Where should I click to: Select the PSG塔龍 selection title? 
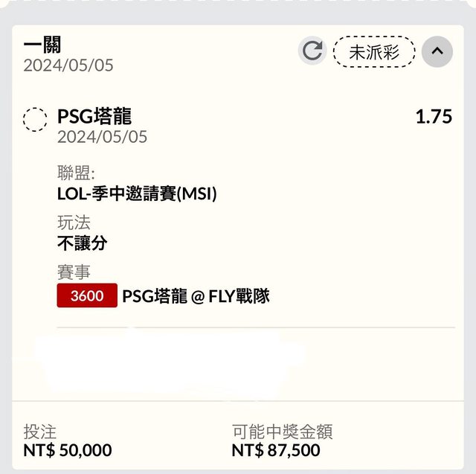(x=94, y=117)
